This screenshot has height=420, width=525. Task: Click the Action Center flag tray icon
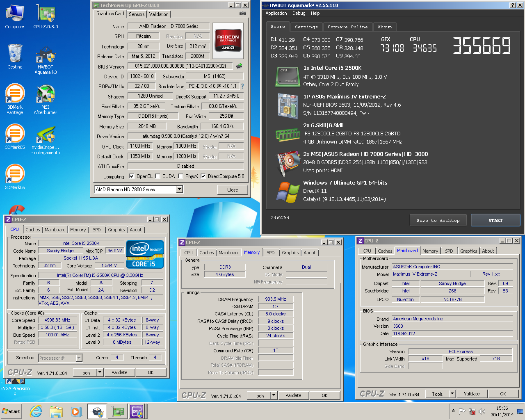pos(462,411)
